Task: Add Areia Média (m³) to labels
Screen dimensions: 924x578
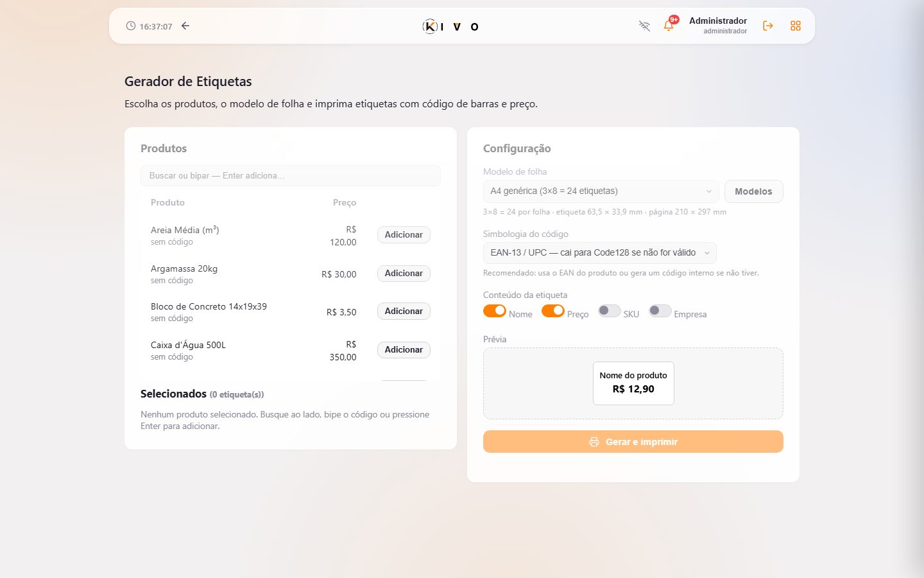Action: pos(404,235)
